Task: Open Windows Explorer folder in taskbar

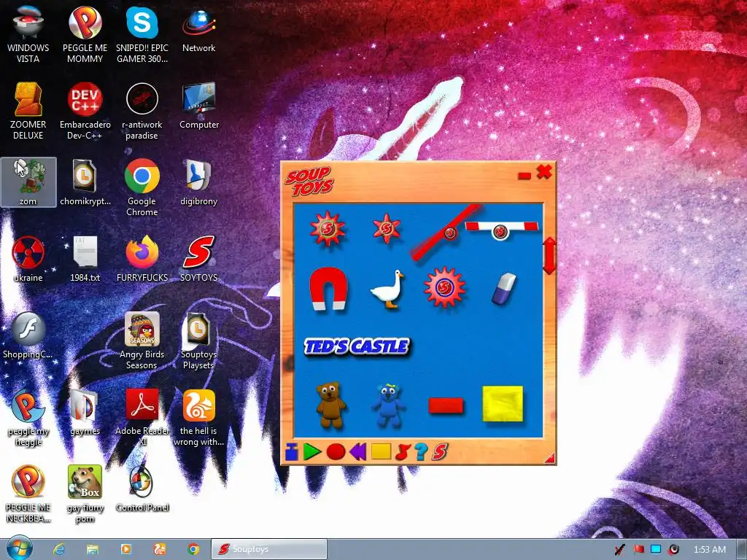Action: coord(93,549)
